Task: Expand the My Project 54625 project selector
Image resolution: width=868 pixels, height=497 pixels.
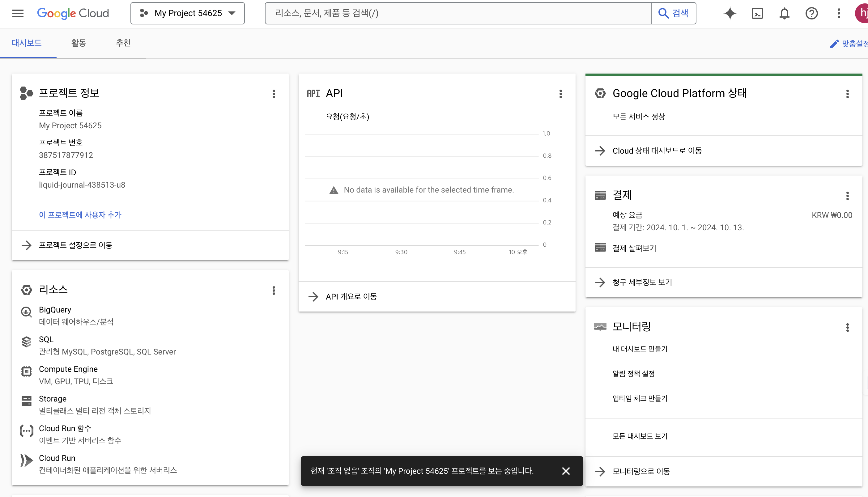Action: 187,13
